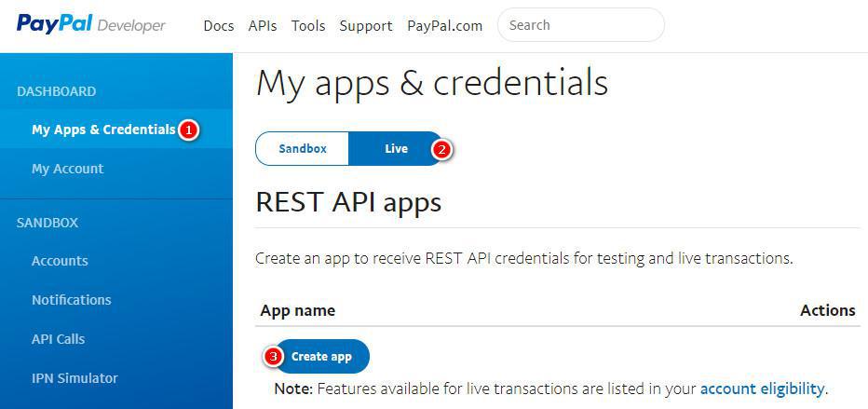Click the red step 3 badge
The image size is (868, 409).
pos(273,356)
